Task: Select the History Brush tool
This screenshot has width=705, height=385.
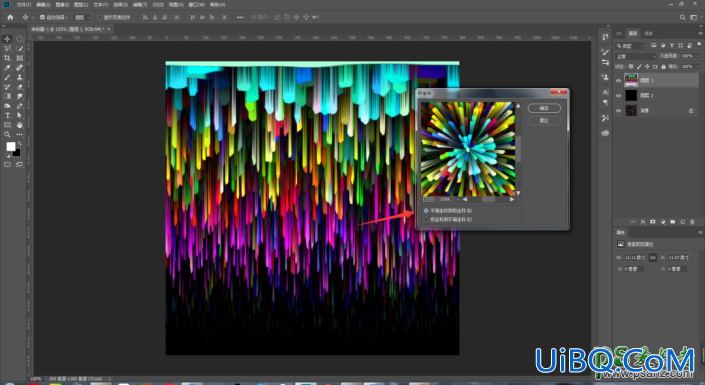Action: pos(7,87)
